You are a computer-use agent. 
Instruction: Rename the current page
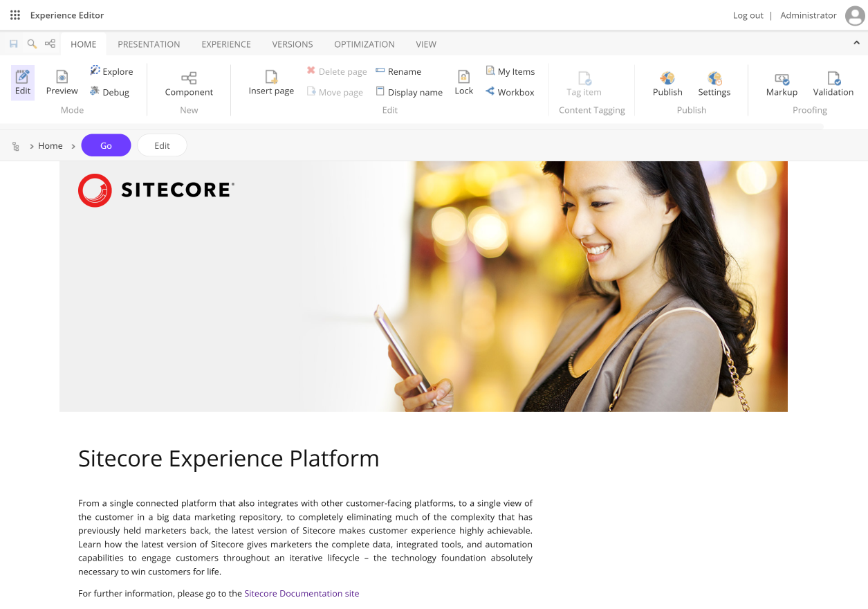tap(398, 71)
